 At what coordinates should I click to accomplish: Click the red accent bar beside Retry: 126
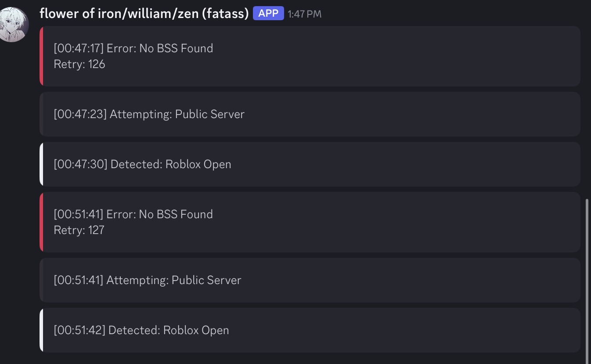point(41,56)
